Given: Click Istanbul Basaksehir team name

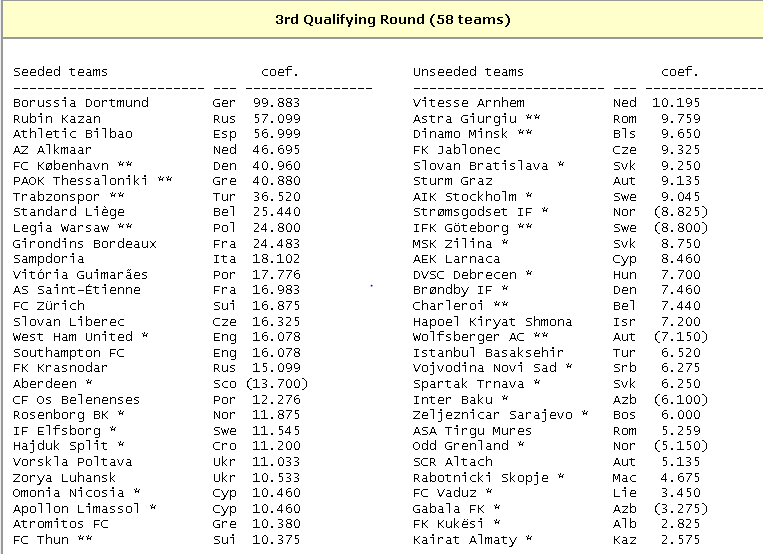Looking at the screenshot, I should [x=488, y=352].
